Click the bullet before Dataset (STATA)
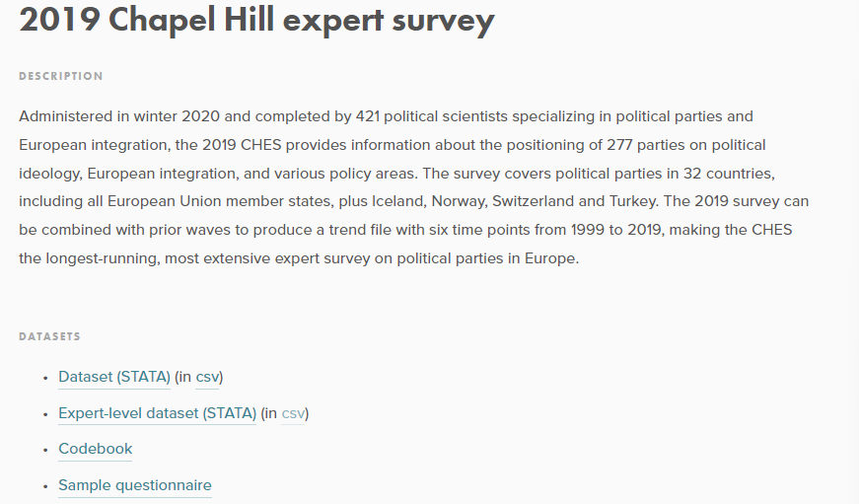The image size is (859, 504). coord(45,378)
